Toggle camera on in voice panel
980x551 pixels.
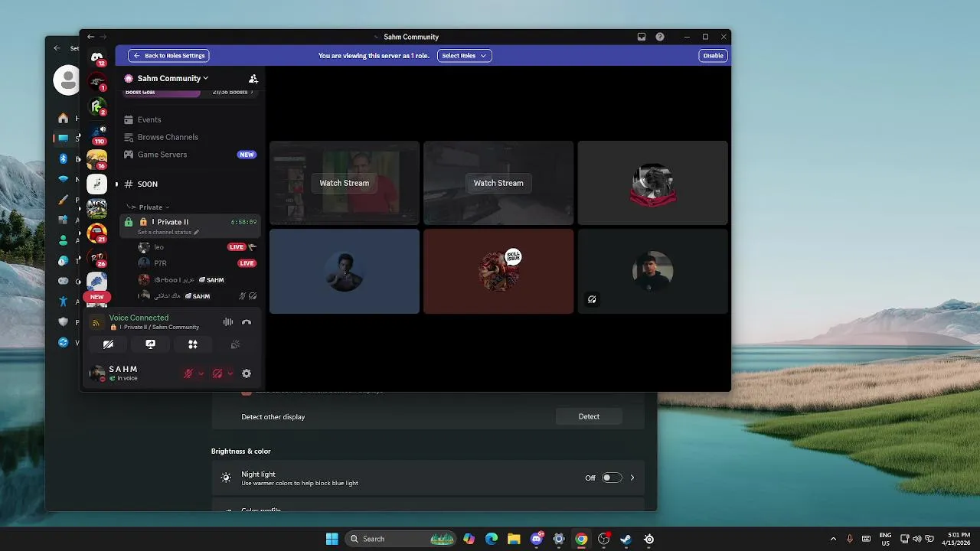tap(108, 344)
